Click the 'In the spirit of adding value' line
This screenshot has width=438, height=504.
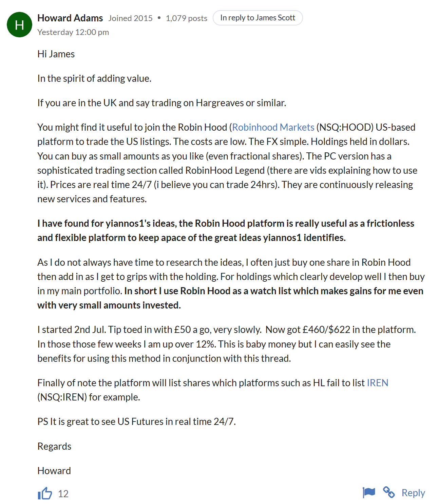[94, 78]
